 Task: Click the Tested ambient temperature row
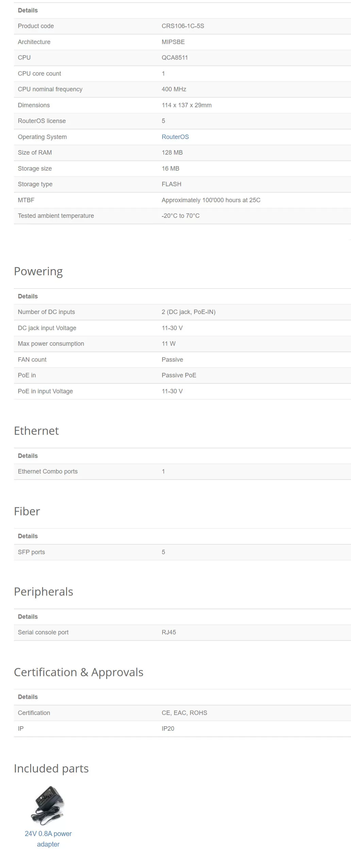coord(182,216)
